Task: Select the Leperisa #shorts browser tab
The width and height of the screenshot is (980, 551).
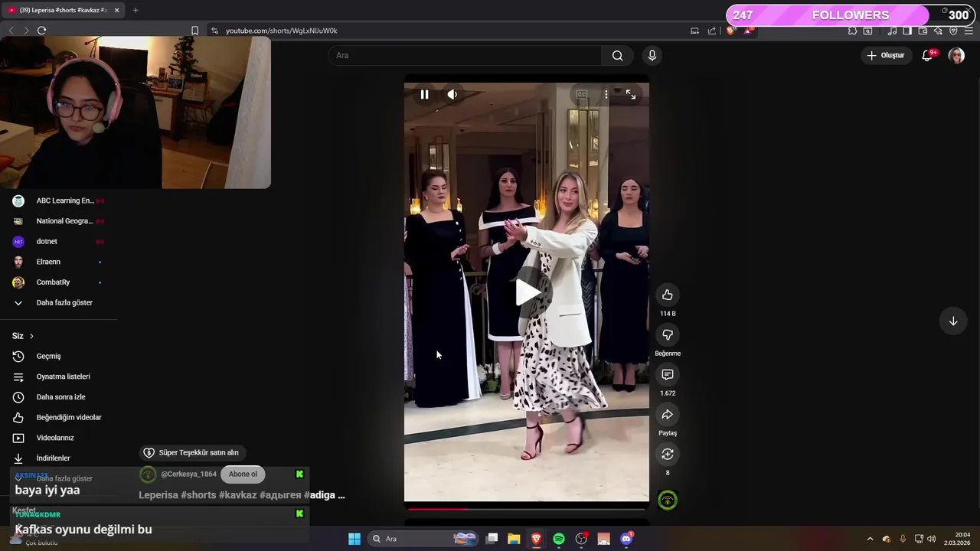Action: click(63, 10)
